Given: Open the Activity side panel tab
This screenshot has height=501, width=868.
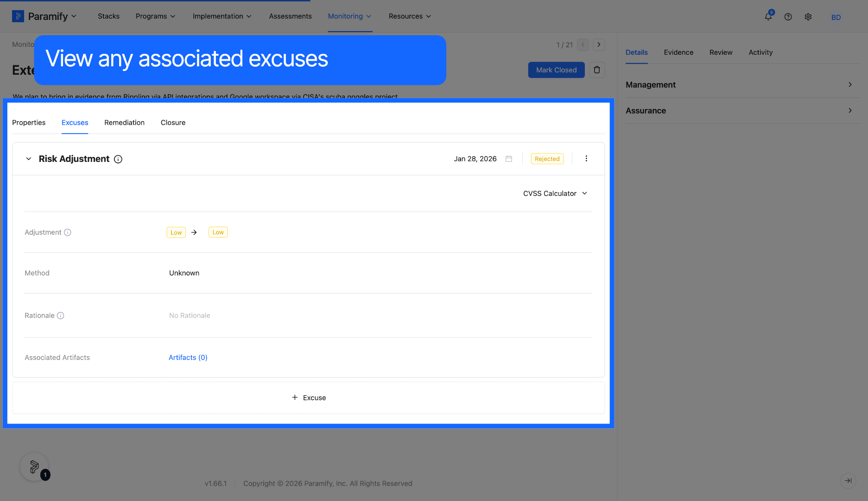Looking at the screenshot, I should (x=760, y=52).
